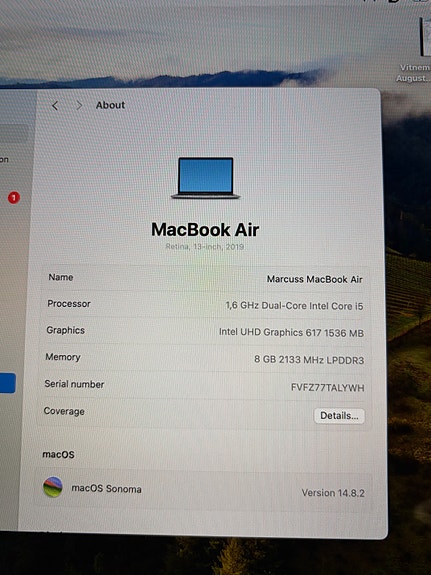Select the serial number FVFZ77TALYWH
This screenshot has width=431, height=575.
coord(328,388)
